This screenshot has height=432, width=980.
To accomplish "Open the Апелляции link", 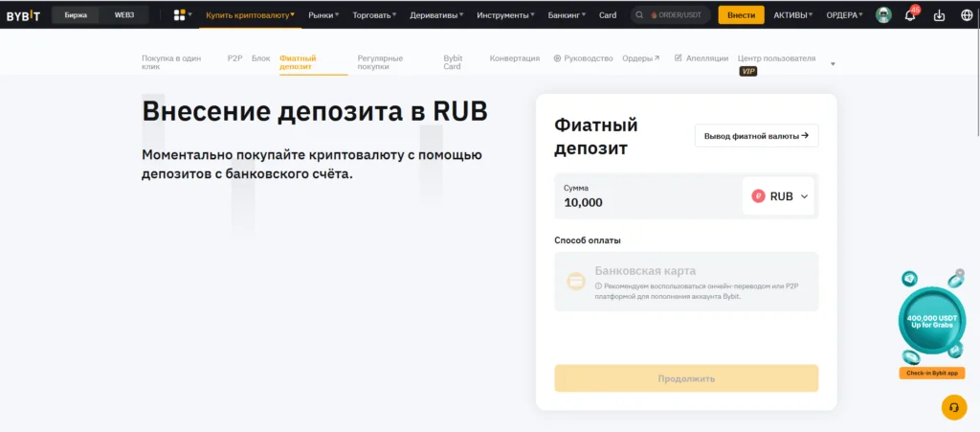I will (x=702, y=58).
